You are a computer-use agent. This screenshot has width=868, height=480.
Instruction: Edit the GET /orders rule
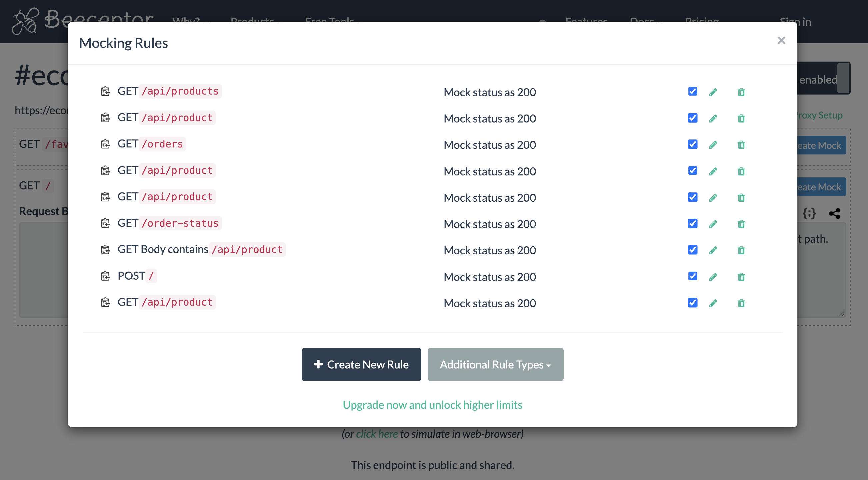click(713, 144)
